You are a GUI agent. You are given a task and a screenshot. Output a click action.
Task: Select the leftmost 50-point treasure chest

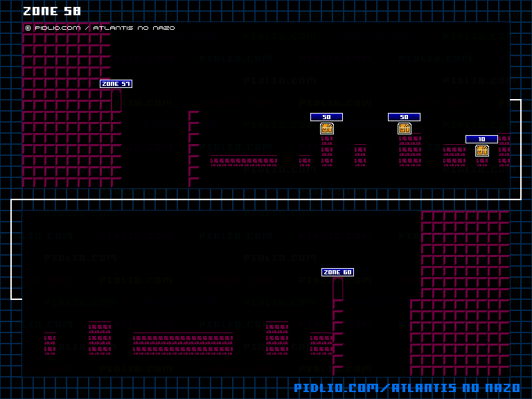click(327, 128)
